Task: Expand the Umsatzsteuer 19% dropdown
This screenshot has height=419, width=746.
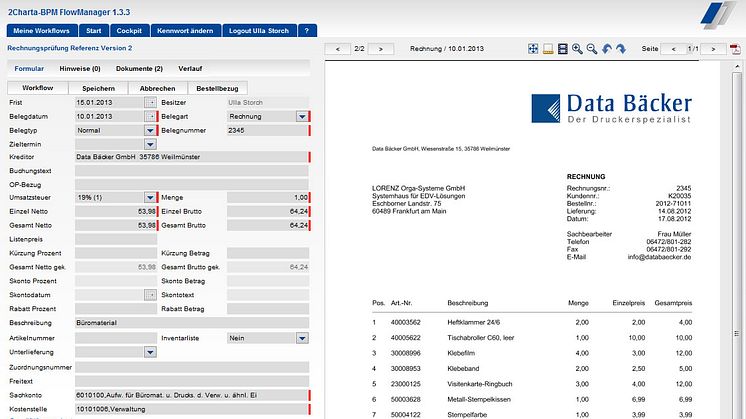Action: [x=150, y=197]
